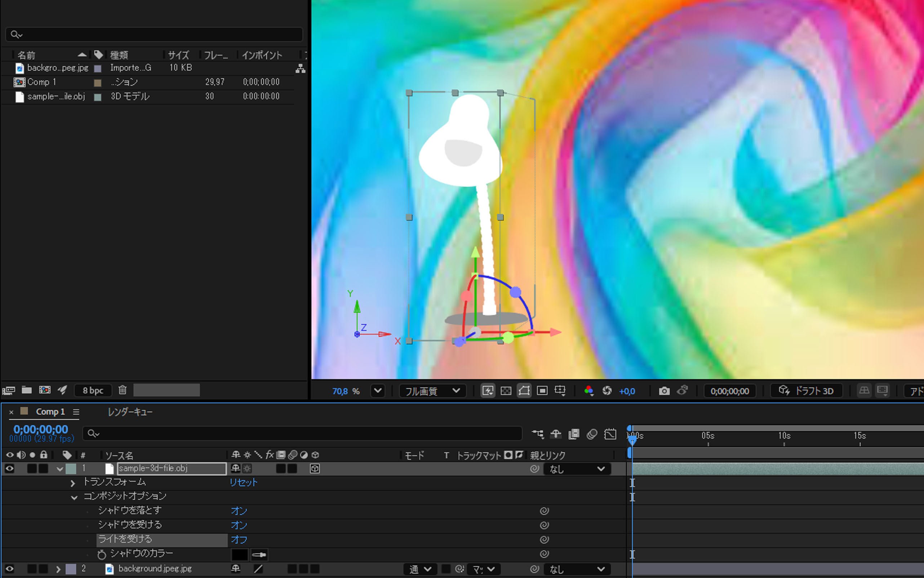The image size is (924, 578).
Task: Open the Comp 1 panel menu icon
Action: pyautogui.click(x=76, y=412)
